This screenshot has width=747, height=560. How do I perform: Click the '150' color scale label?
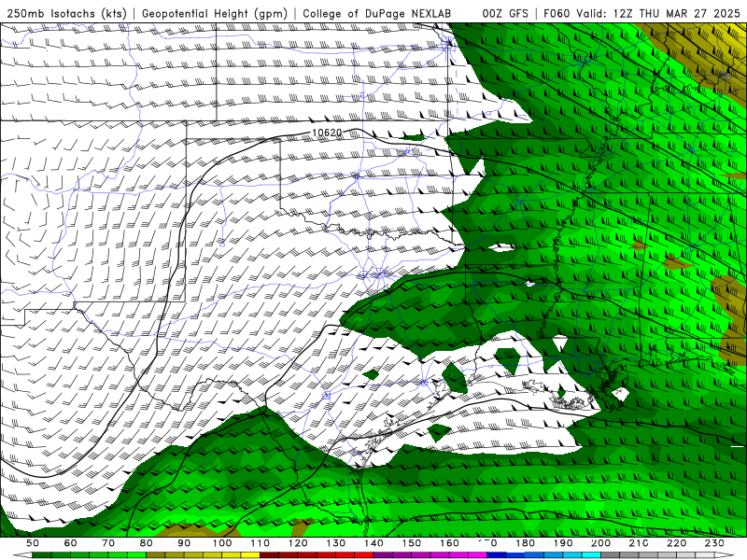(x=411, y=543)
